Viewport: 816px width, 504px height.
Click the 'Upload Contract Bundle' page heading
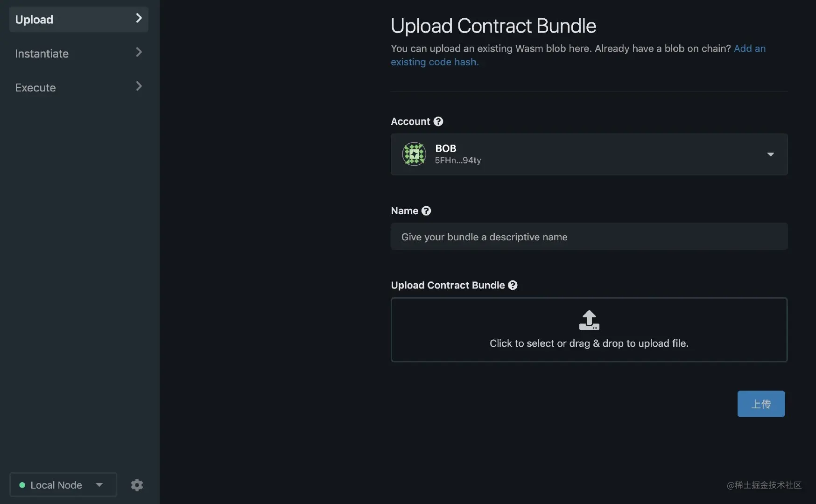493,26
